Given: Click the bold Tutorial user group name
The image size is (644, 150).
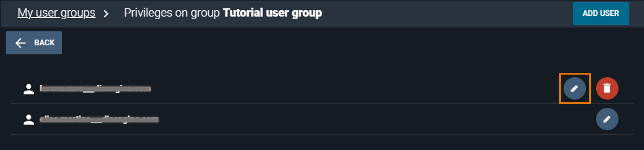Looking at the screenshot, I should (272, 13).
